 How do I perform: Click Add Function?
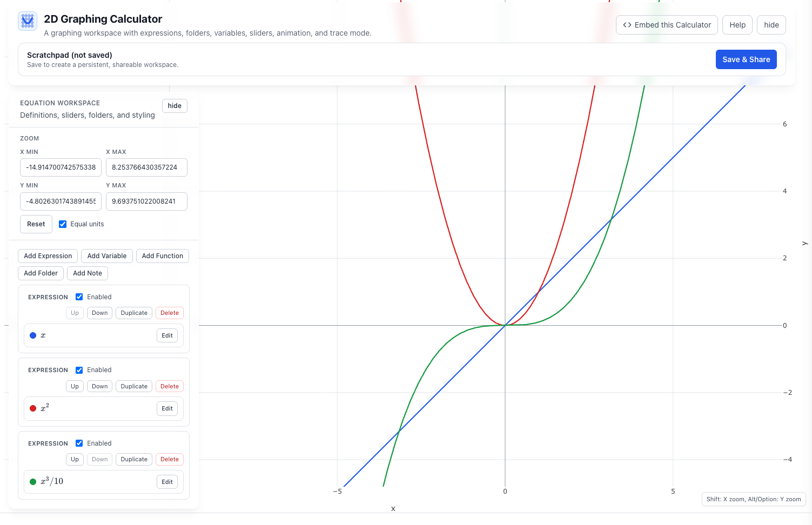click(163, 256)
